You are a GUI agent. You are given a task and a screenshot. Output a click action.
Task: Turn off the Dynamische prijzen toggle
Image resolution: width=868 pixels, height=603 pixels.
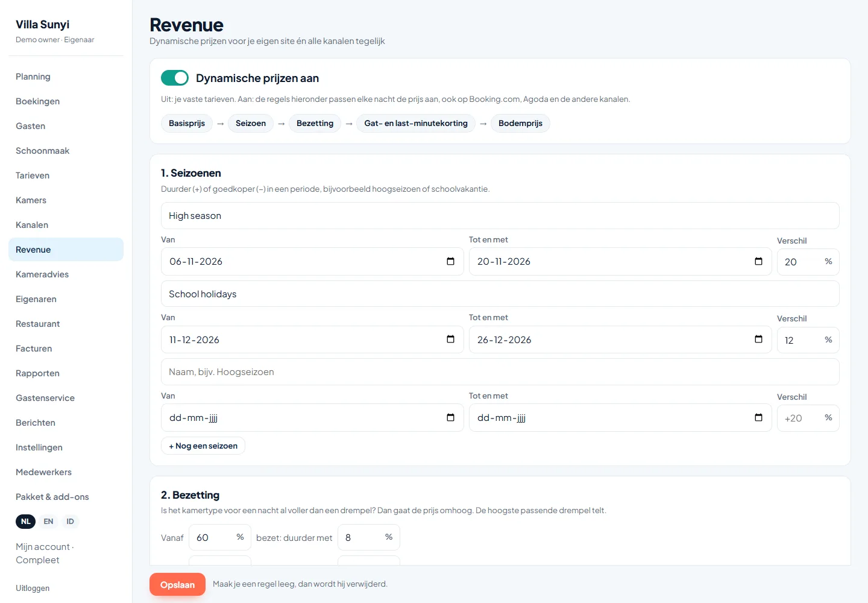pyautogui.click(x=175, y=78)
